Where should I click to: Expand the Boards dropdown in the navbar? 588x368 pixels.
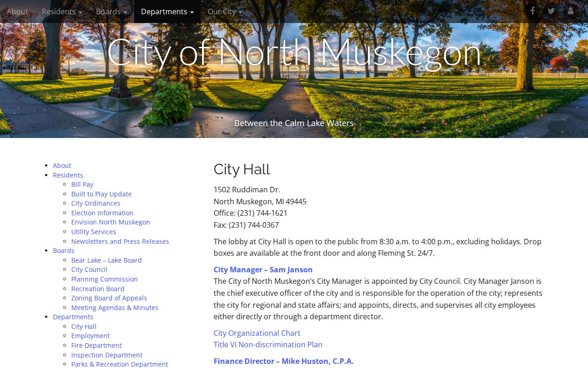pyautogui.click(x=112, y=11)
